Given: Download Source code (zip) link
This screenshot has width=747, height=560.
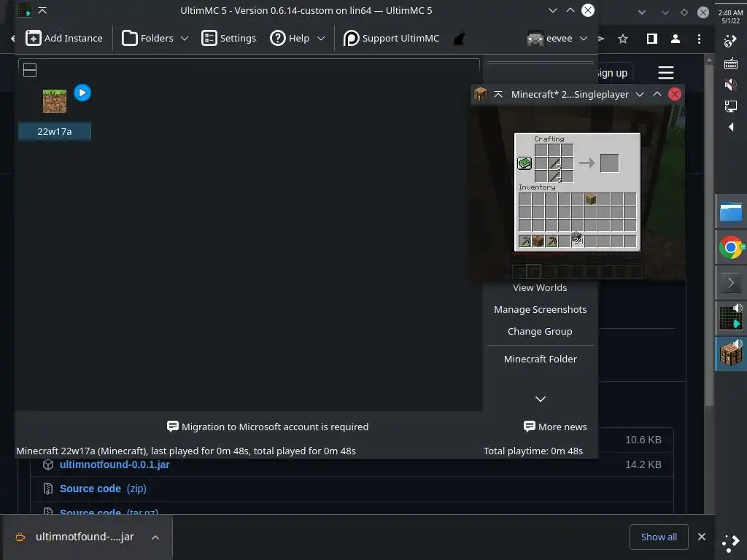Looking at the screenshot, I should coord(103,489).
